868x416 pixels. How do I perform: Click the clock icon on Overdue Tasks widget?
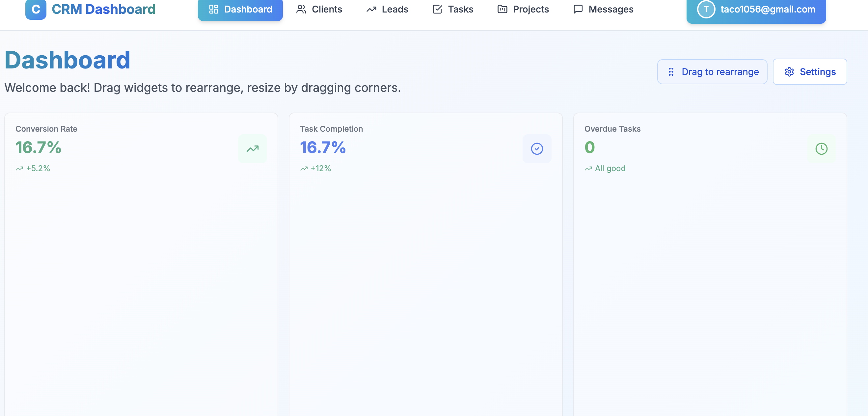[821, 148]
